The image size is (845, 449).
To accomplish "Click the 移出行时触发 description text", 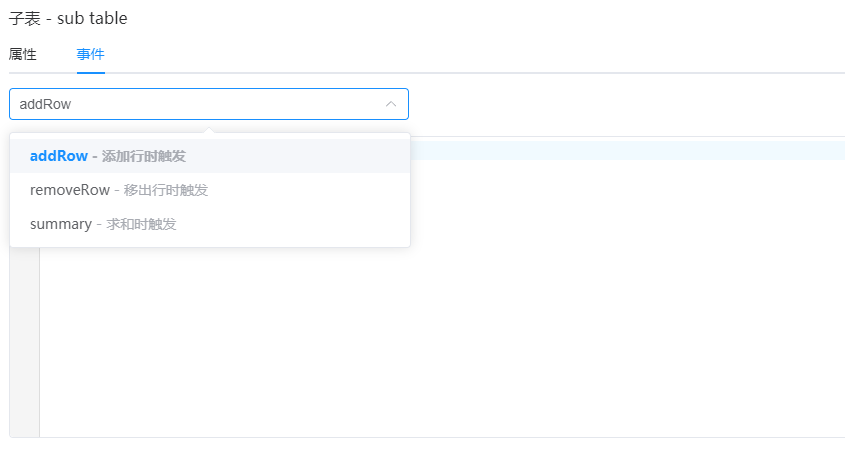I will 166,190.
